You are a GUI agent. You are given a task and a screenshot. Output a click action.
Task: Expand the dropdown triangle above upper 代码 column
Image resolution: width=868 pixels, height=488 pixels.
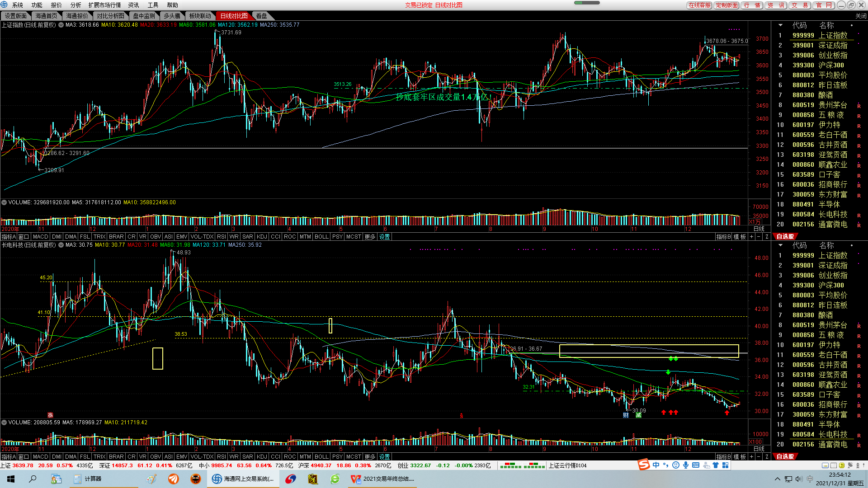click(x=780, y=25)
